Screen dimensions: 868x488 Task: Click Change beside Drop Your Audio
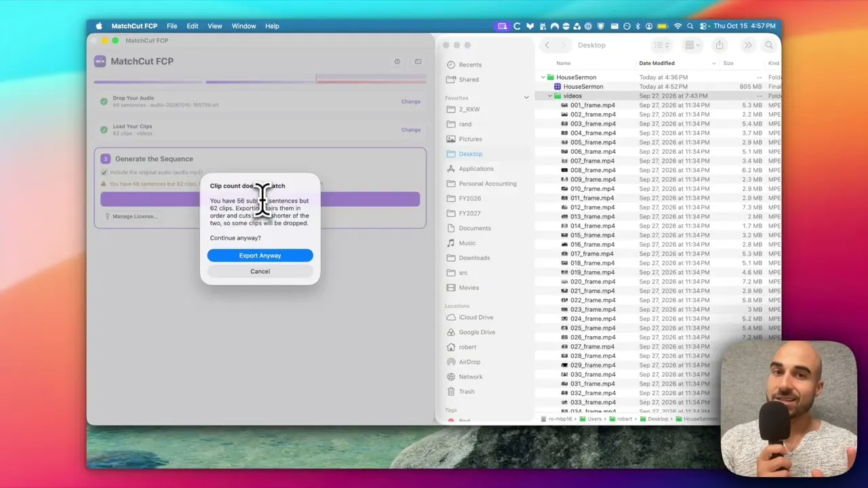[411, 102]
